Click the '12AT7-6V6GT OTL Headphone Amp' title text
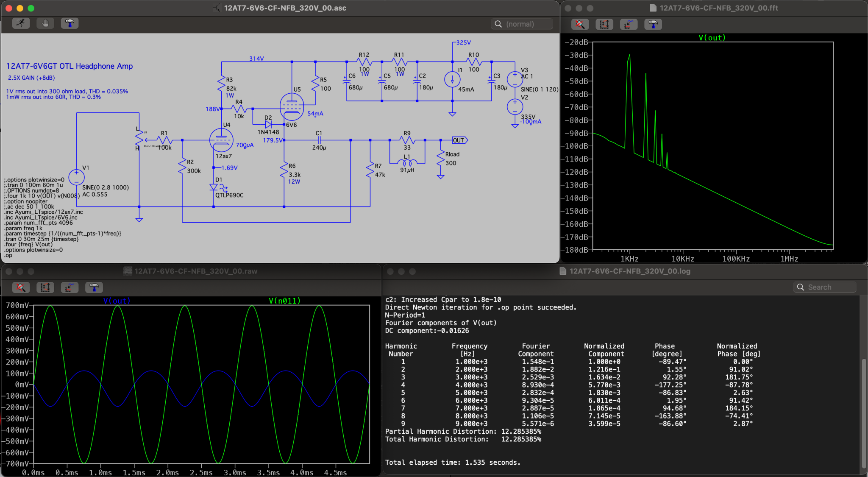 (70, 66)
